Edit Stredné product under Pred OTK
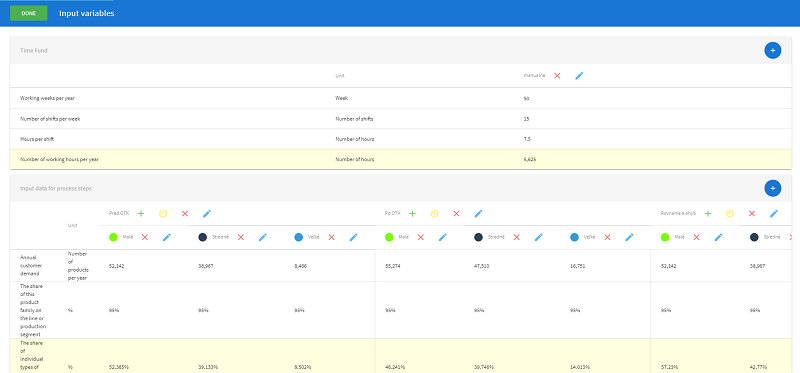 tap(263, 237)
